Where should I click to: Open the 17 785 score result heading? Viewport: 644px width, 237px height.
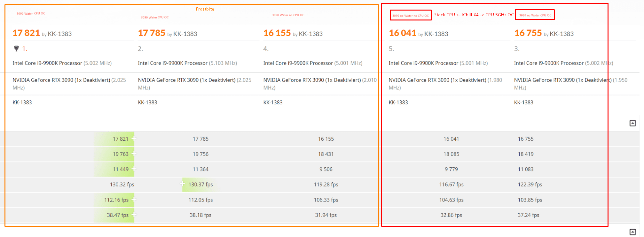click(x=152, y=33)
